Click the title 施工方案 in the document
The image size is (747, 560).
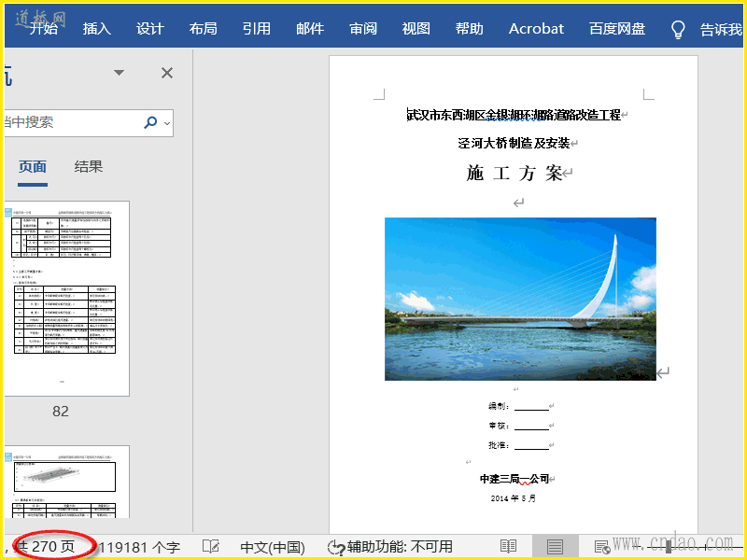514,174
